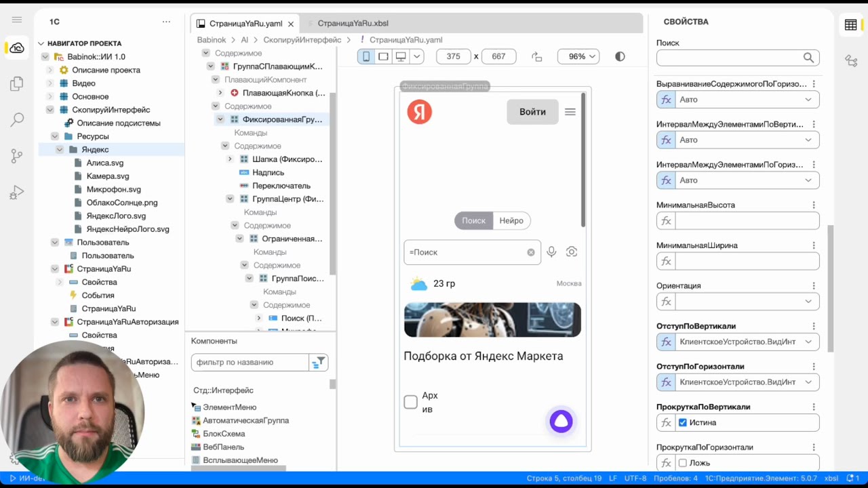Click the magnifier in properties search

click(808, 58)
